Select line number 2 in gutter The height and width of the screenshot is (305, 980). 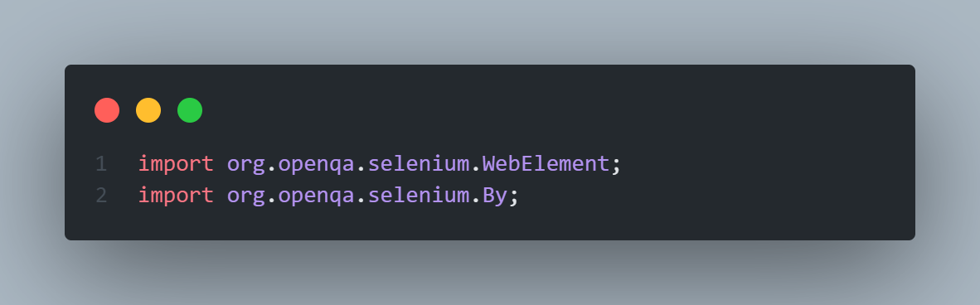[101, 196]
